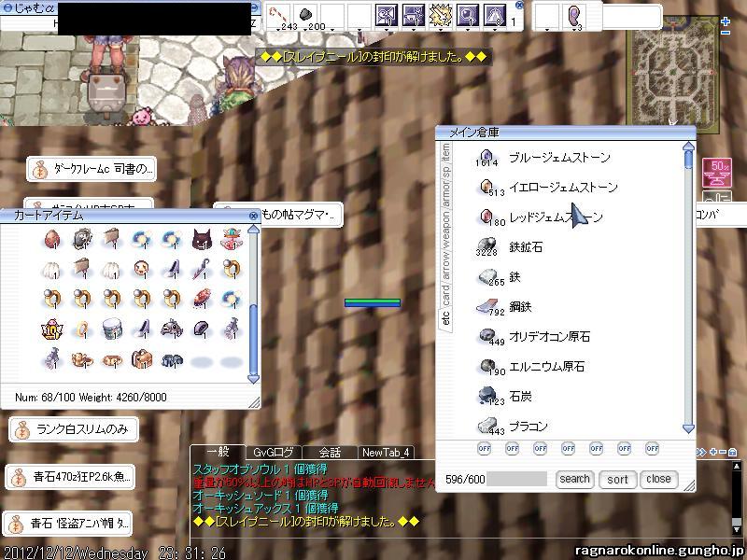Select the Yellow Gemstone (イエロージェムストーン) icon in storage
The image size is (747, 560).
point(486,186)
